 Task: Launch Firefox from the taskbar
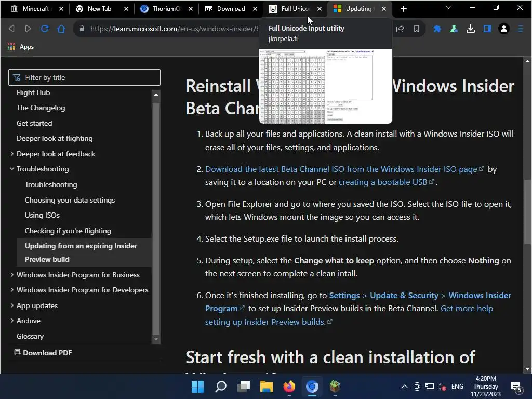point(289,387)
